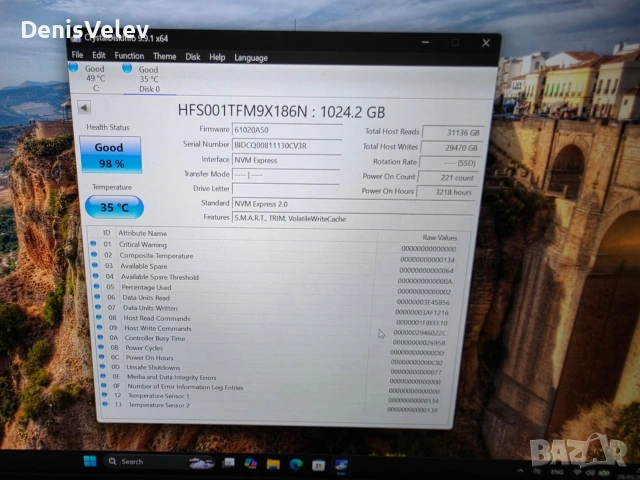
Task: Close the CrystalDiskInfo window
Action: (486, 43)
